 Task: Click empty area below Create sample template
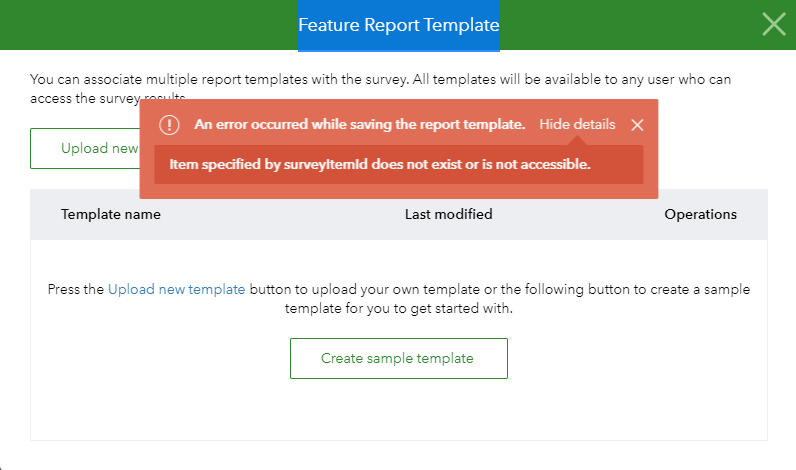click(x=399, y=409)
